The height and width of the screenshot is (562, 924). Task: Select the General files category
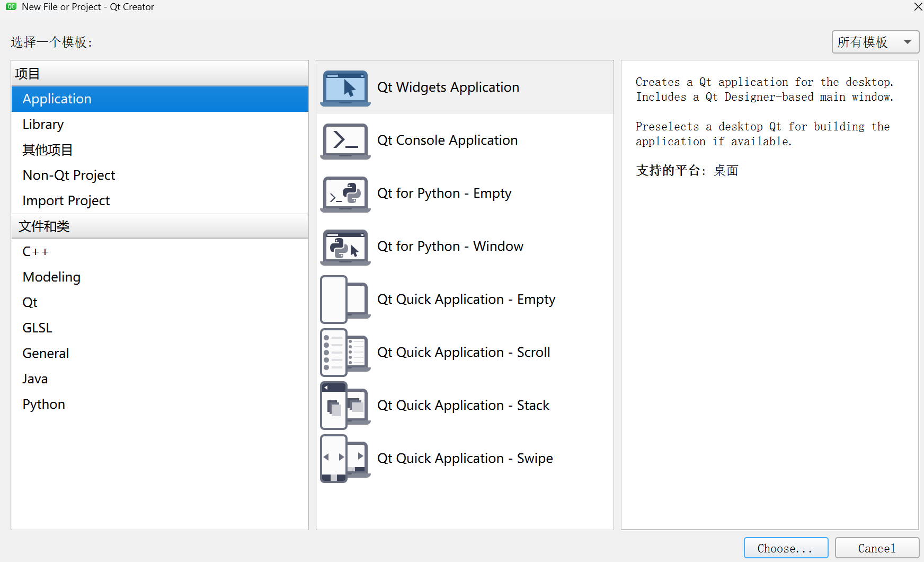click(x=160, y=354)
